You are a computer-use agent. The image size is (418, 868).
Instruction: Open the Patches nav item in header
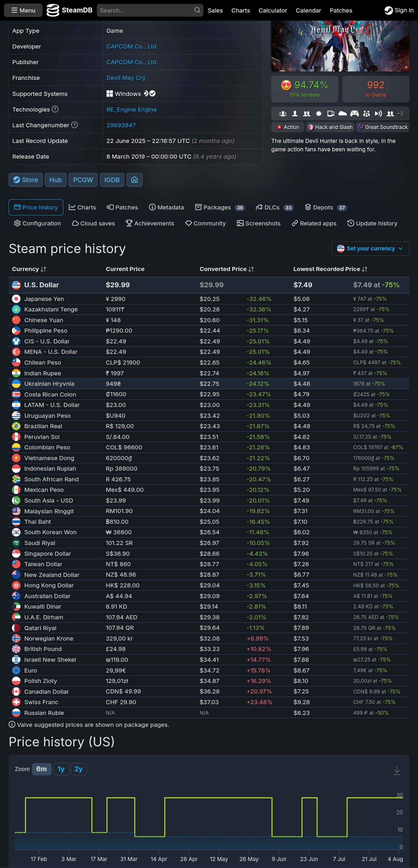(341, 10)
